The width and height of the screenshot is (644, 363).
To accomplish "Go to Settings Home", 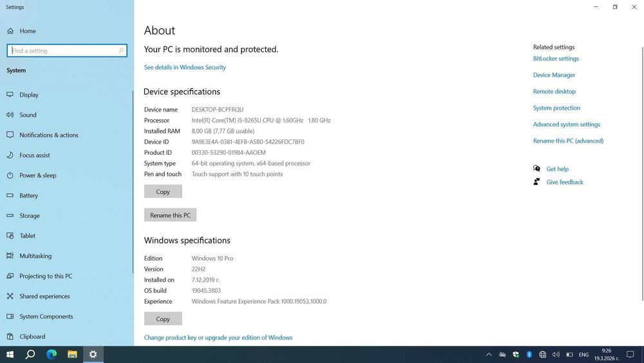I will coord(21,31).
